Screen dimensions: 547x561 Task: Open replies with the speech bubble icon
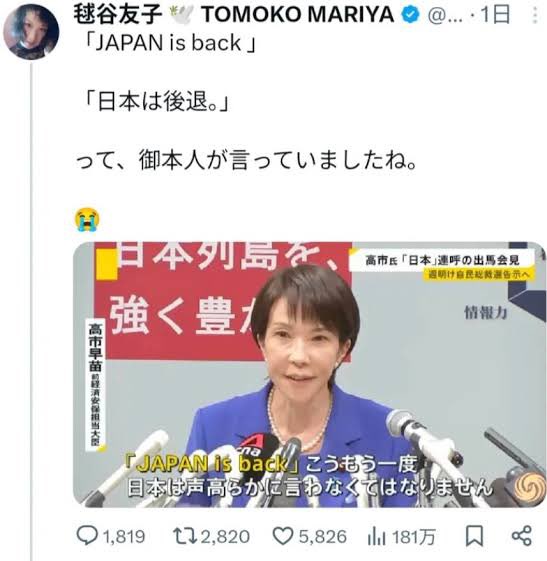pyautogui.click(x=87, y=536)
